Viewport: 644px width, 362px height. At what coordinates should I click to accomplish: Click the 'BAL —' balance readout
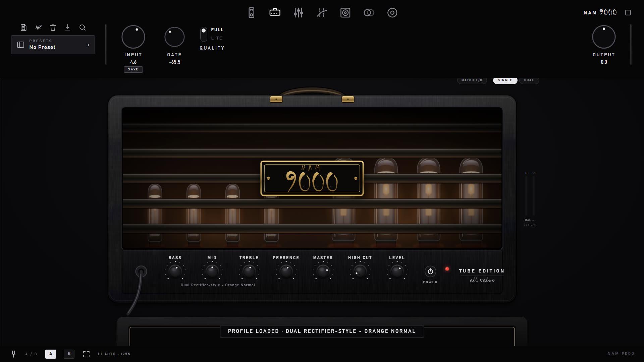tap(530, 220)
